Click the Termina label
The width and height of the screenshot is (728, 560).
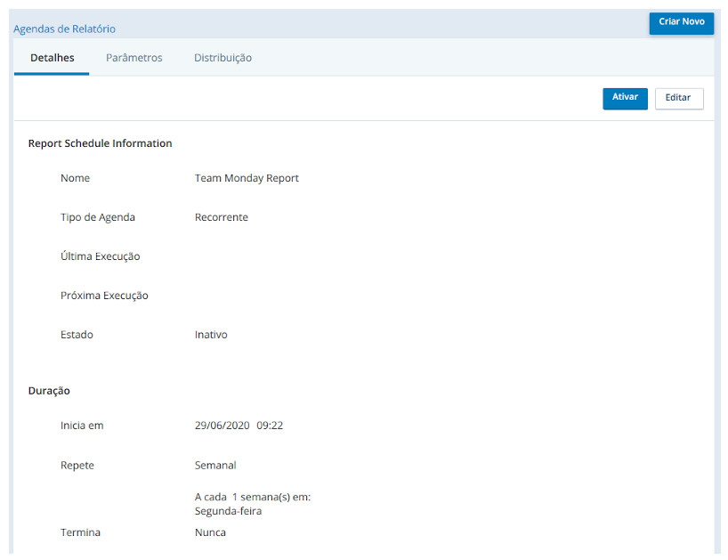(80, 532)
